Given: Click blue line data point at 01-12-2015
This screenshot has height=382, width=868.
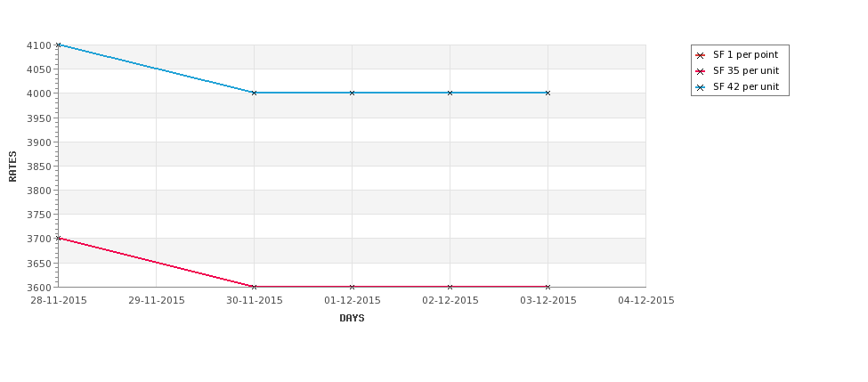Looking at the screenshot, I should (x=352, y=93).
